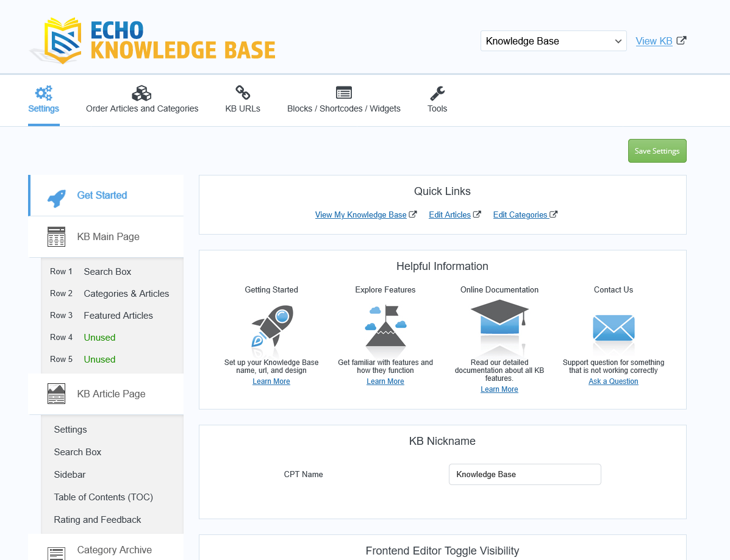
Task: Click the KB Article Page image icon
Action: click(56, 394)
